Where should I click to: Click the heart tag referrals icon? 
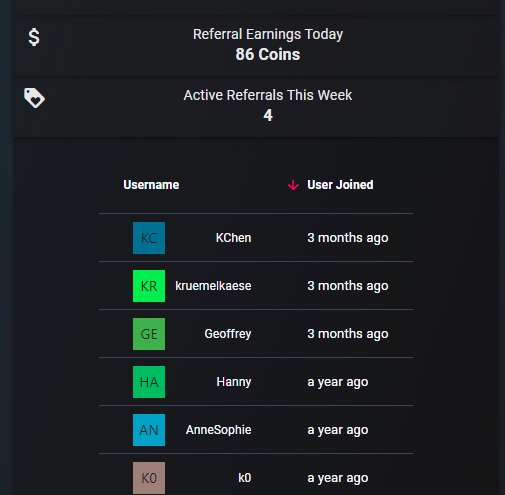34,98
